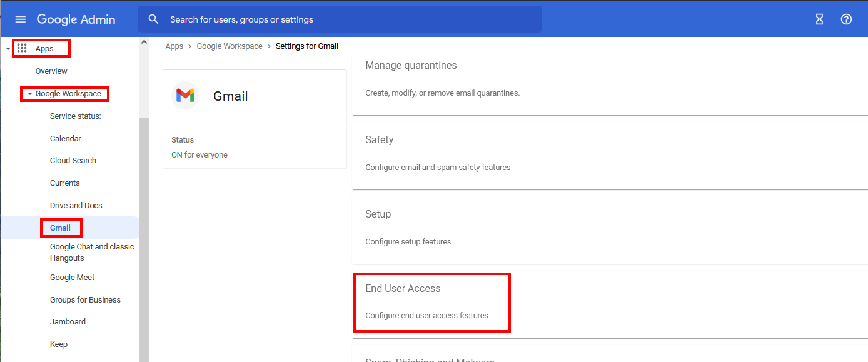The image size is (868, 362).
Task: Click the Gmail logo icon
Action: 185,96
